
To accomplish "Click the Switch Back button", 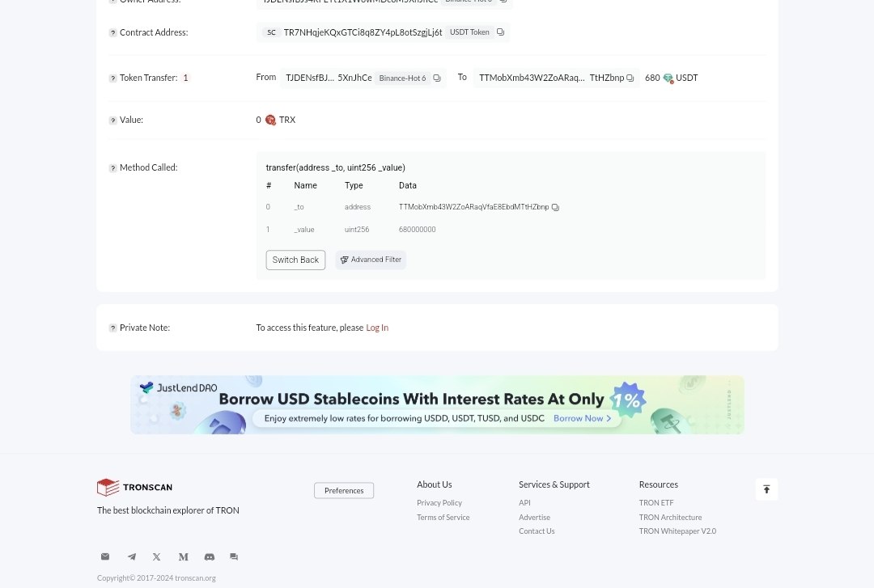I will [295, 260].
